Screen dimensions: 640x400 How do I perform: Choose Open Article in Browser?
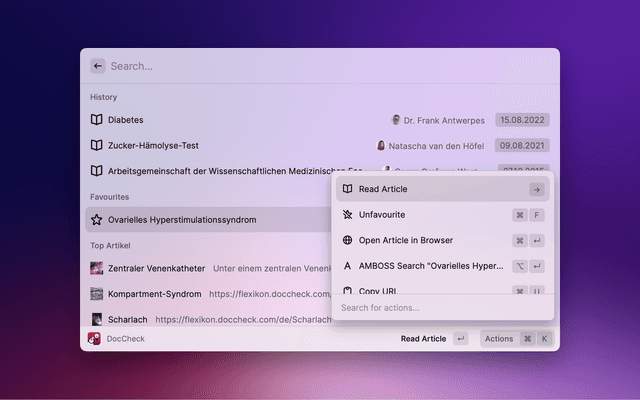pos(405,240)
